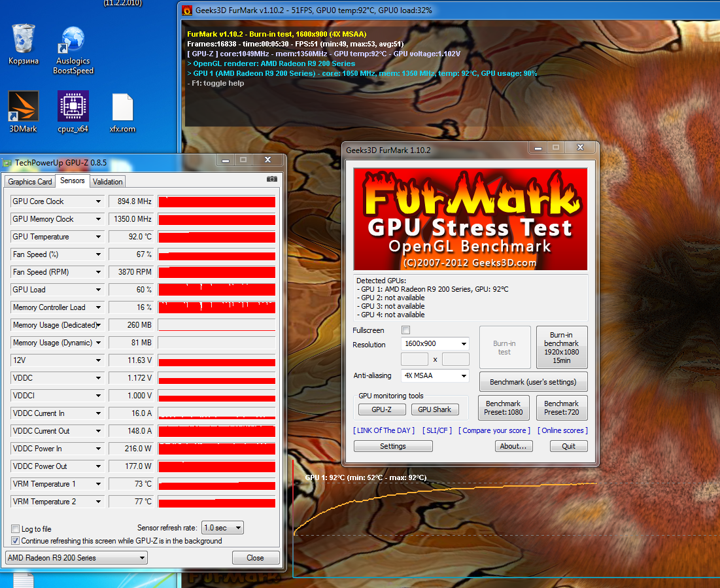Click the 894.8 MHz core clock value
720x588 pixels.
(x=131, y=201)
